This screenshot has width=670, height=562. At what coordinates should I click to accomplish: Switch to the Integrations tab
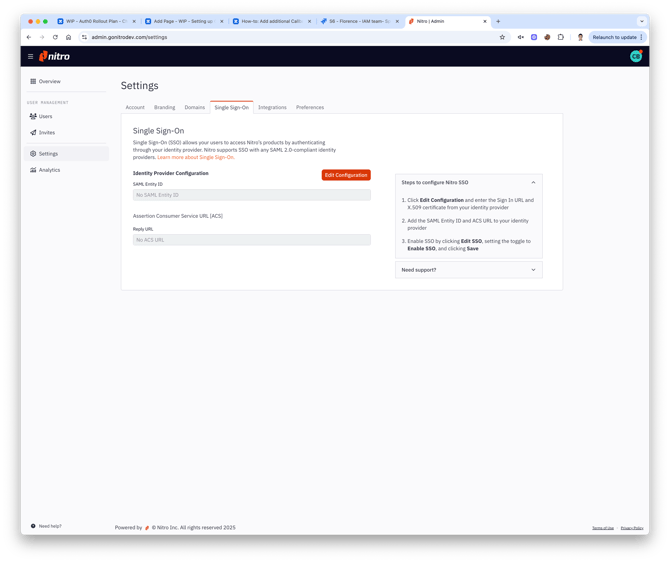point(272,107)
